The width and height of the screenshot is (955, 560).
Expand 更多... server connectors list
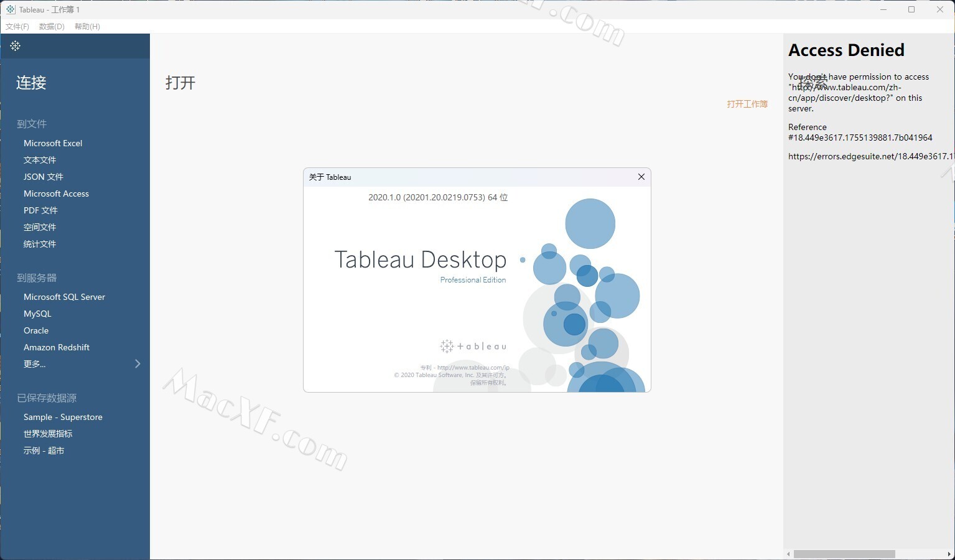81,364
